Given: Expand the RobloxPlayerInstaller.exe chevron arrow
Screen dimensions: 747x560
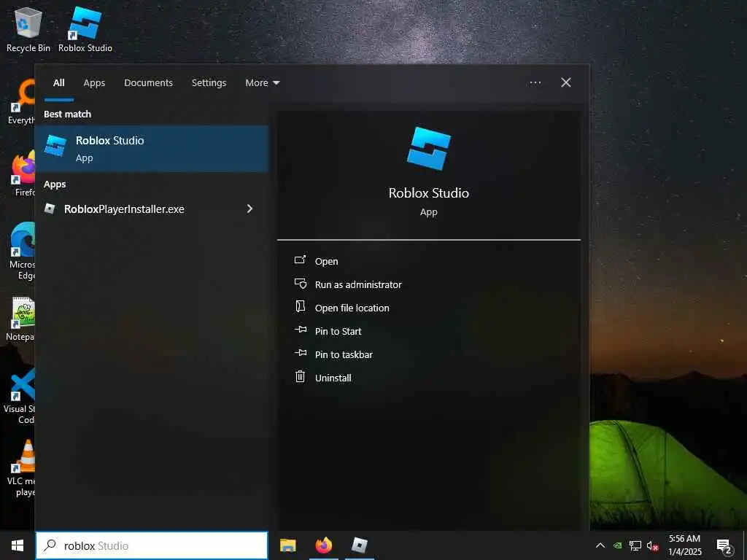Looking at the screenshot, I should pos(249,209).
